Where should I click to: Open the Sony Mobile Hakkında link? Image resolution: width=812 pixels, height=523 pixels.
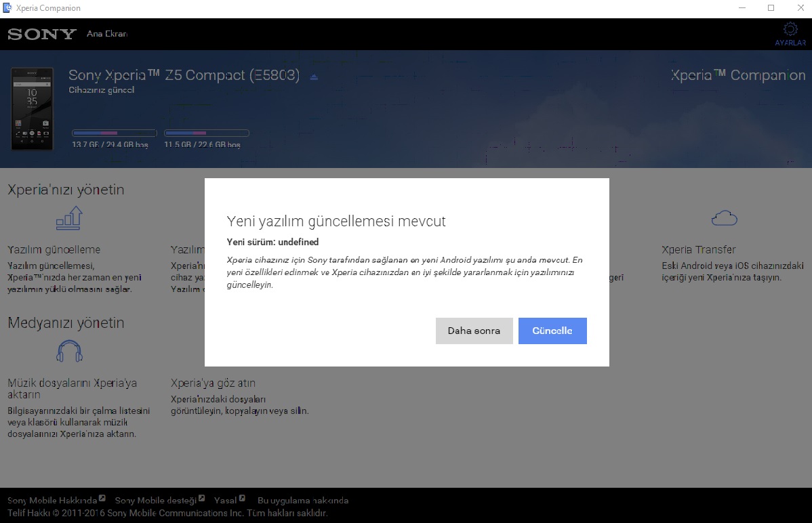[x=53, y=501]
